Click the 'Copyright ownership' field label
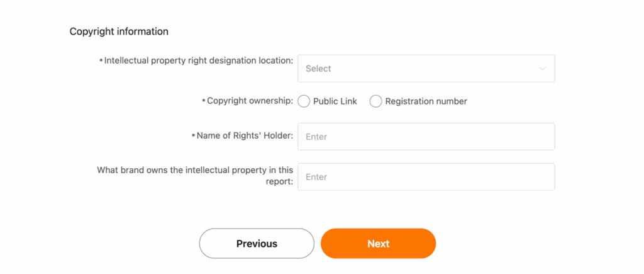644x274 pixels. pyautogui.click(x=250, y=101)
